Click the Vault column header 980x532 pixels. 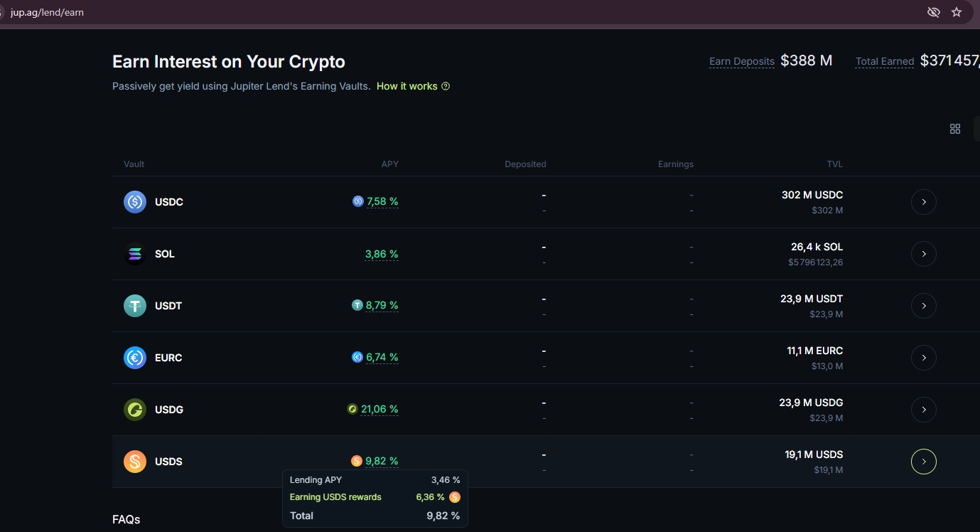(x=134, y=164)
